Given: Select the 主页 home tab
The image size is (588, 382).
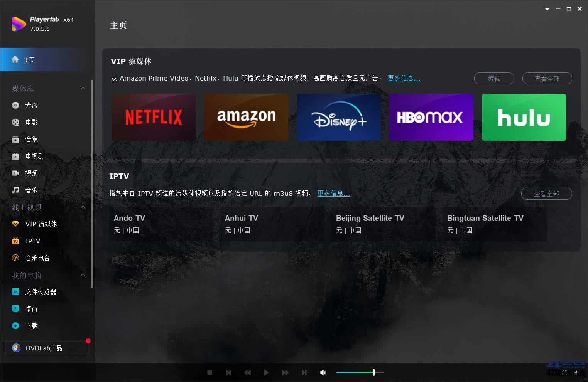Looking at the screenshot, I should pos(47,60).
